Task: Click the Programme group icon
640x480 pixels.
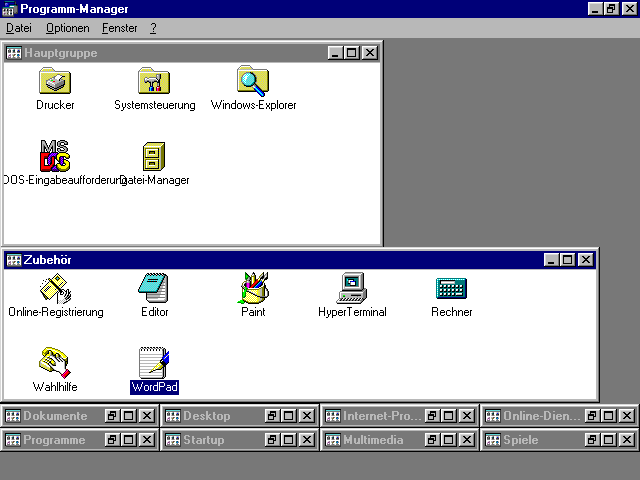Action: 13,440
